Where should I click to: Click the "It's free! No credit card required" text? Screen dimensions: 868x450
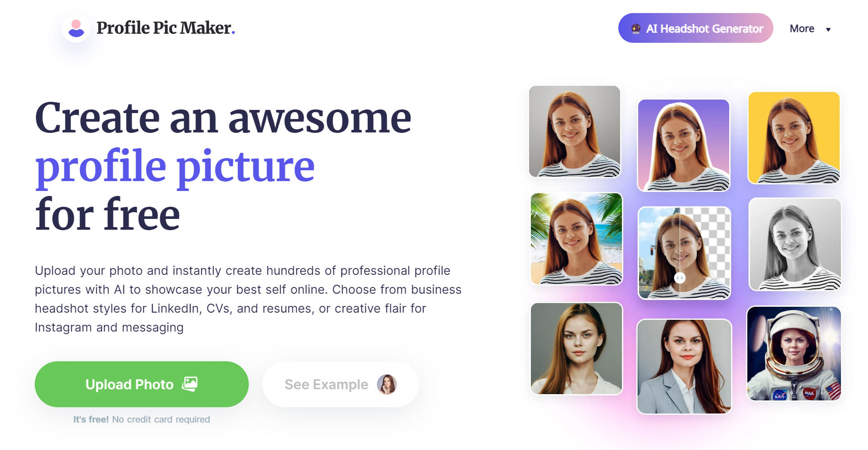(x=142, y=419)
